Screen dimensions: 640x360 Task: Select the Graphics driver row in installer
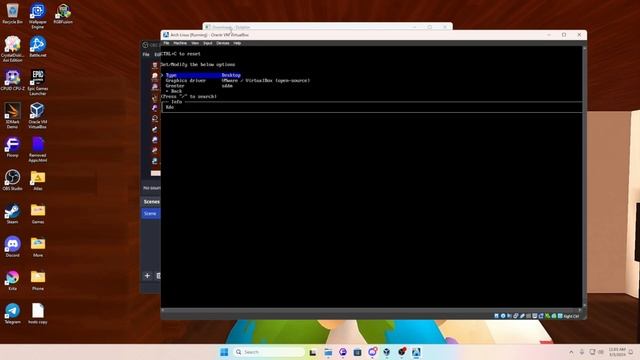(238, 80)
